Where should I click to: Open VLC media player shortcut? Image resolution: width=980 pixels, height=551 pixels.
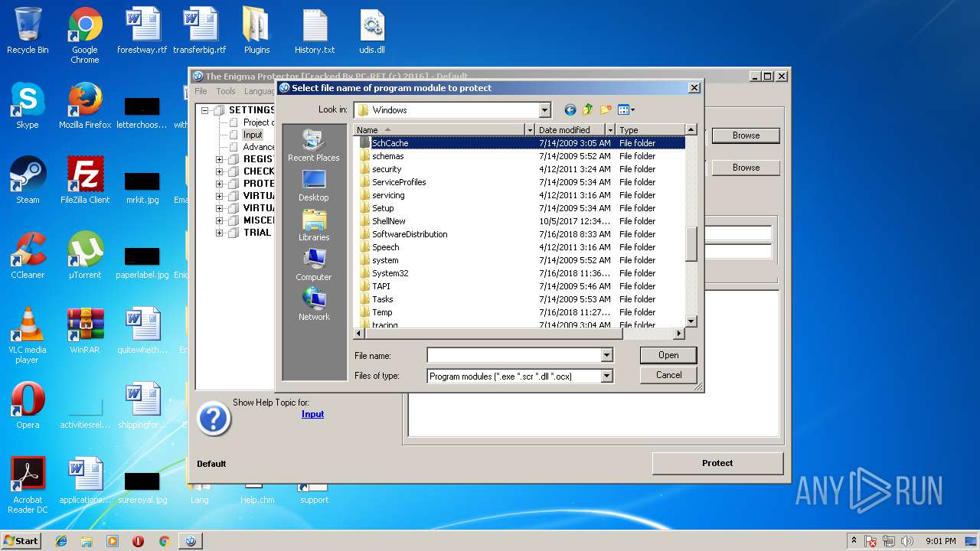[28, 335]
